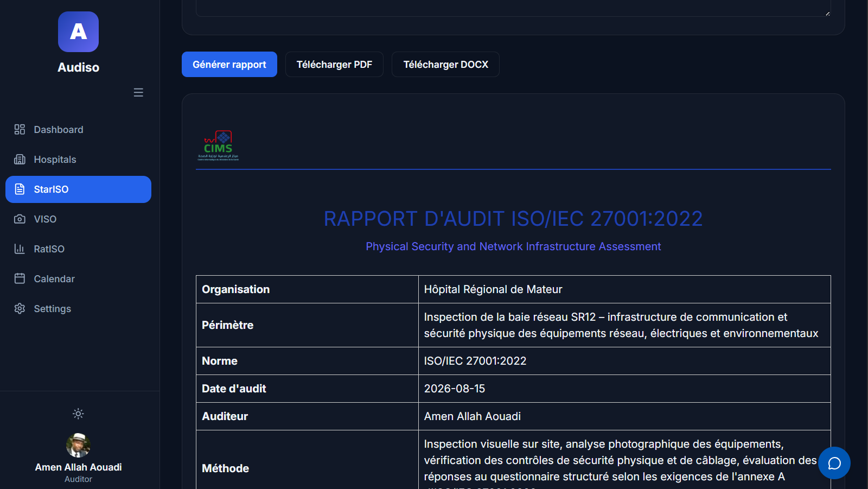Image resolution: width=868 pixels, height=489 pixels.
Task: Click the audit date 2026-08-15
Action: [x=455, y=389]
